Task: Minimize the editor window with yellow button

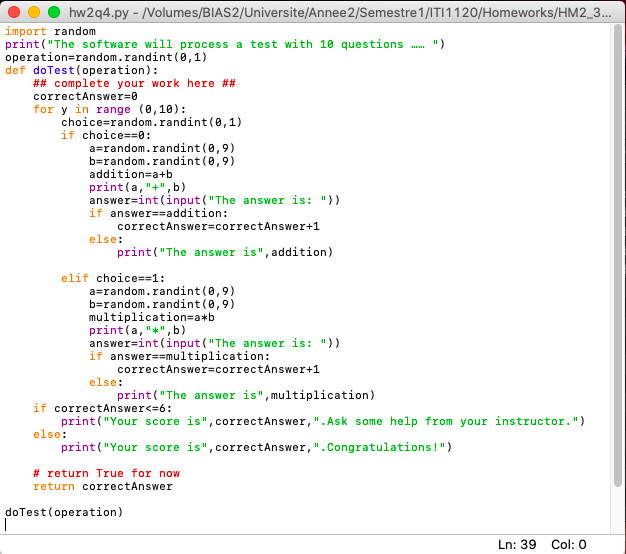Action: click(34, 12)
